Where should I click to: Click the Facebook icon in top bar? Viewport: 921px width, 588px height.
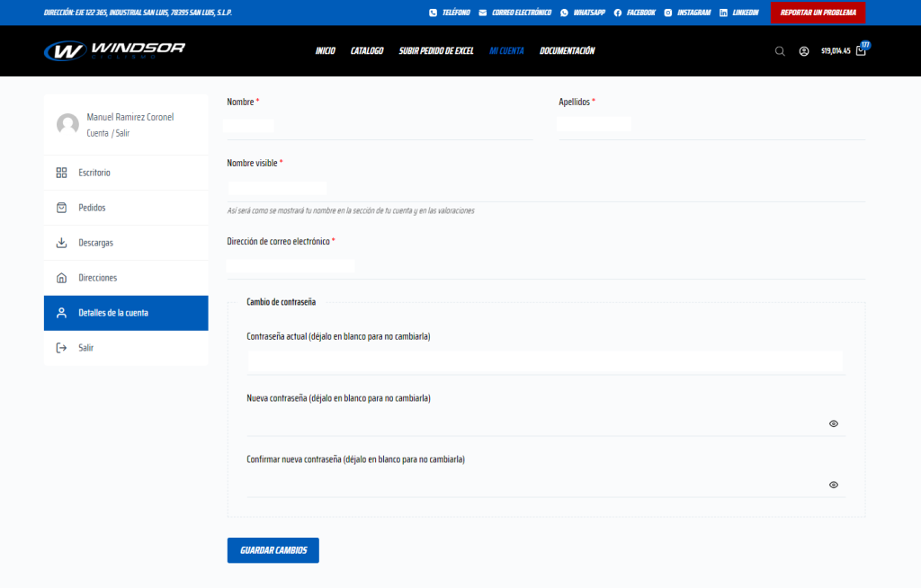(618, 13)
